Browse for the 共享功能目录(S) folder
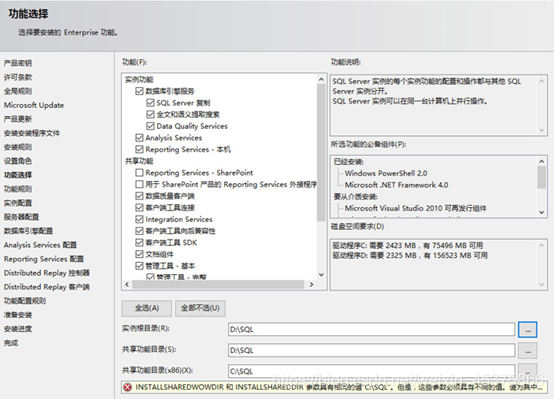The width and height of the screenshot is (554, 399). pos(528,351)
